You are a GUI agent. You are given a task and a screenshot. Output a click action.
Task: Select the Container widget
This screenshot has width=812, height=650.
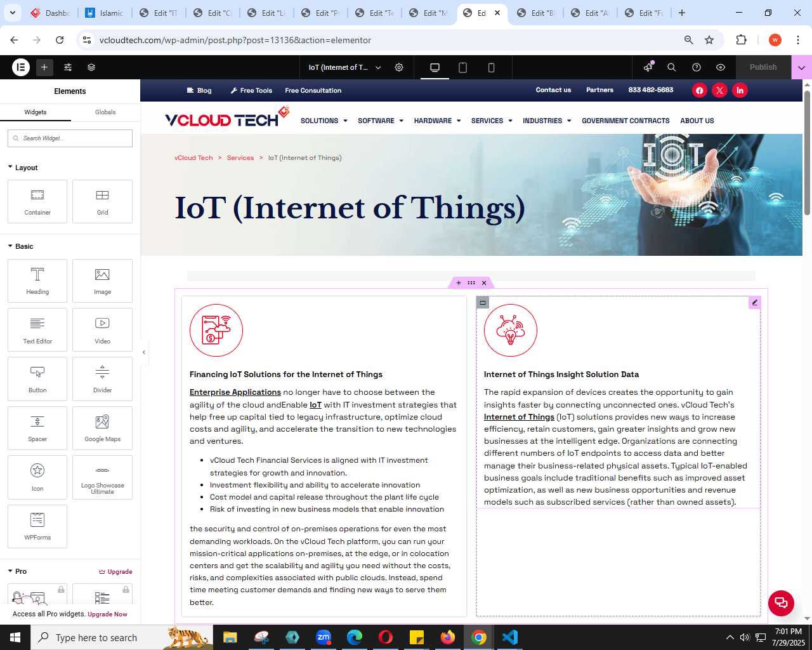[37, 202]
